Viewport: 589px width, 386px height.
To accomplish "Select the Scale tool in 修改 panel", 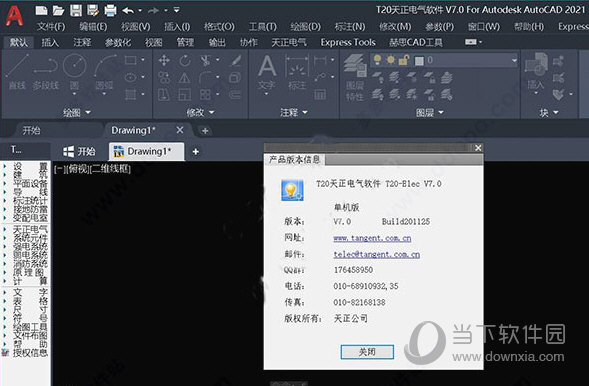I will pos(184,94).
